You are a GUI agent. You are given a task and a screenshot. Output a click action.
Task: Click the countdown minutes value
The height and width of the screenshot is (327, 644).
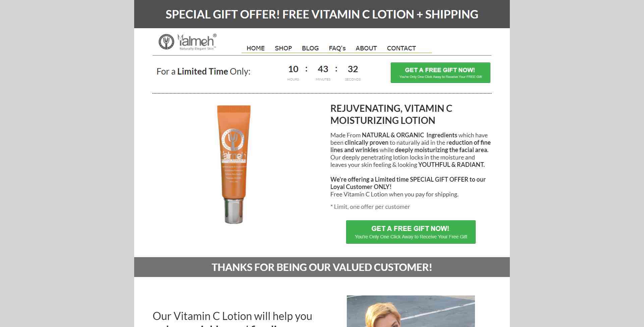(x=323, y=69)
